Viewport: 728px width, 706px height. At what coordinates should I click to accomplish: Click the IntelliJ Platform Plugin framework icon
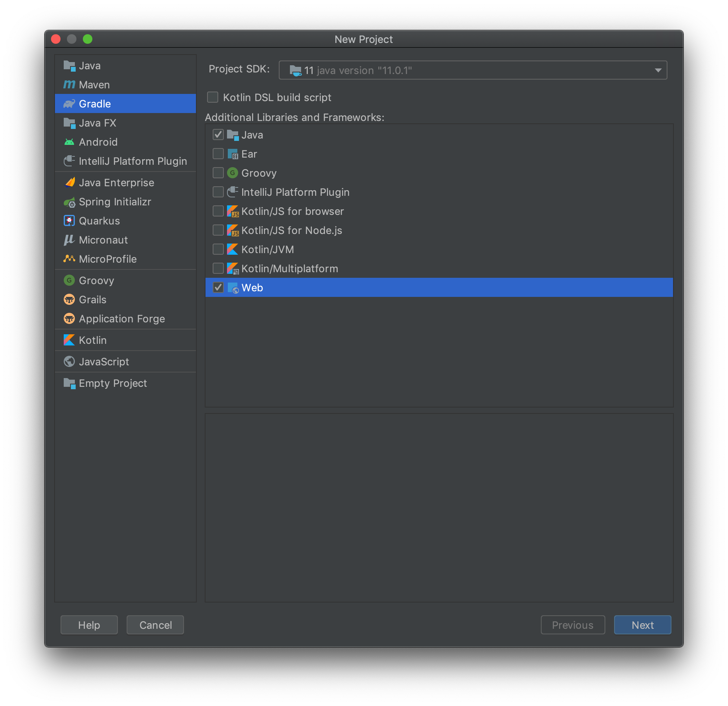(233, 192)
